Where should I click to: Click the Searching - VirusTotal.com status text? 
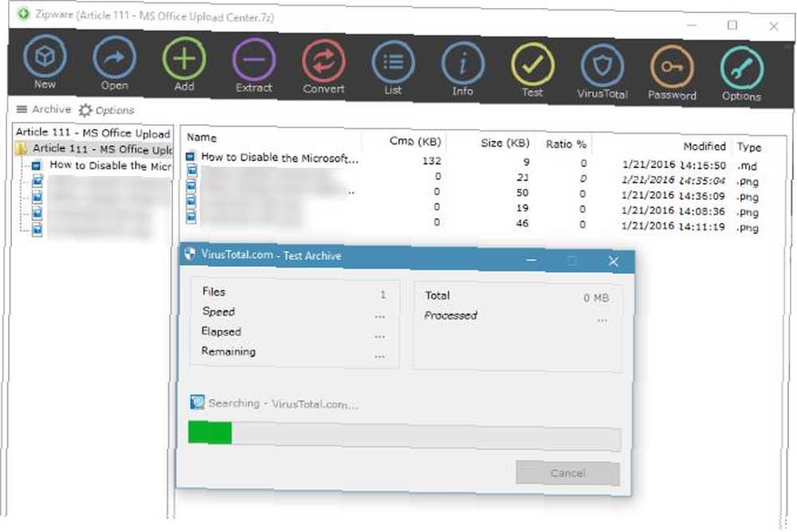click(x=283, y=404)
